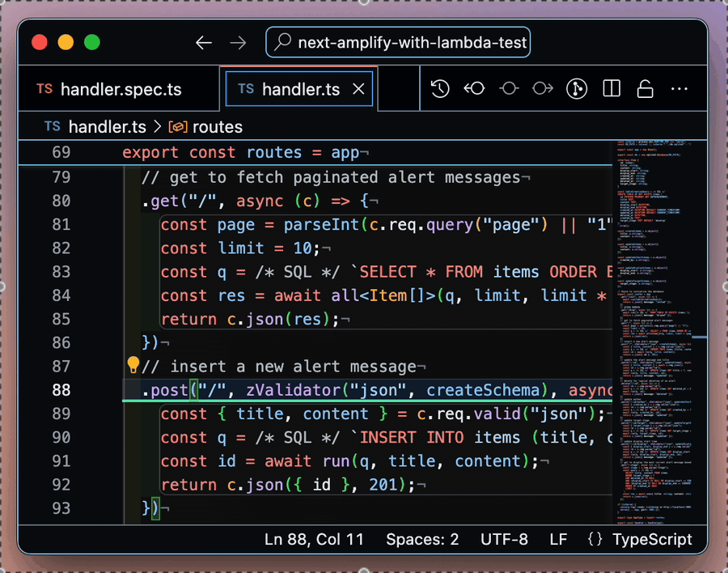Screen dimensions: 728x573
Task: Close the handler.ts tab
Action: point(358,89)
